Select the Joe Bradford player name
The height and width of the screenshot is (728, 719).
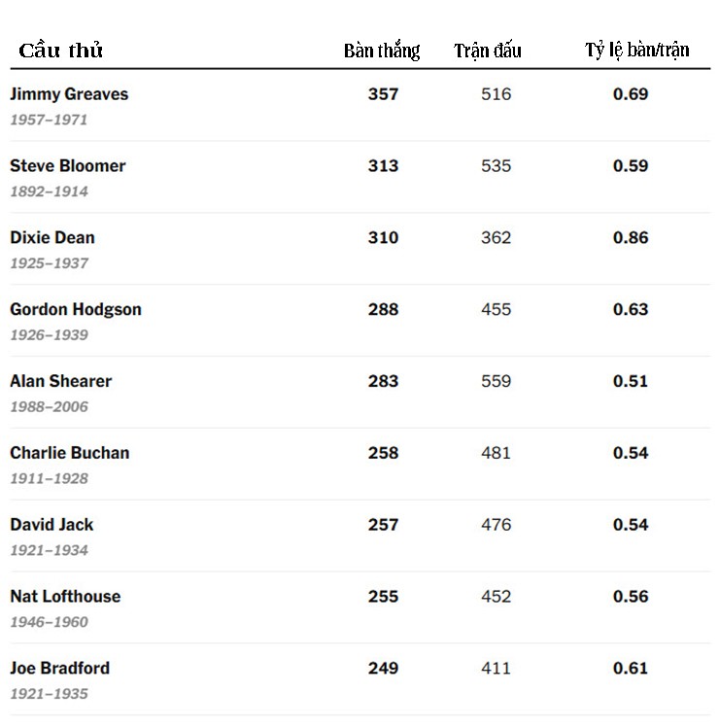pyautogui.click(x=60, y=669)
